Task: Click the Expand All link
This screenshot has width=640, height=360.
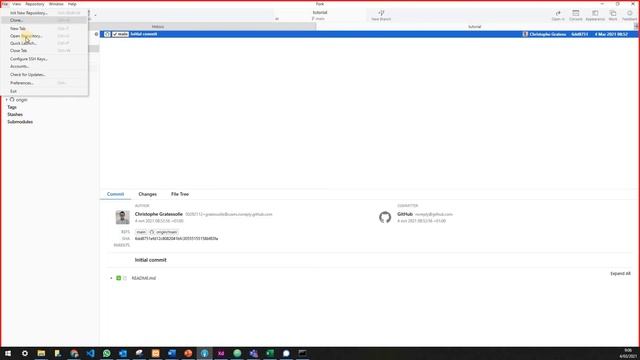Action: tap(620, 273)
